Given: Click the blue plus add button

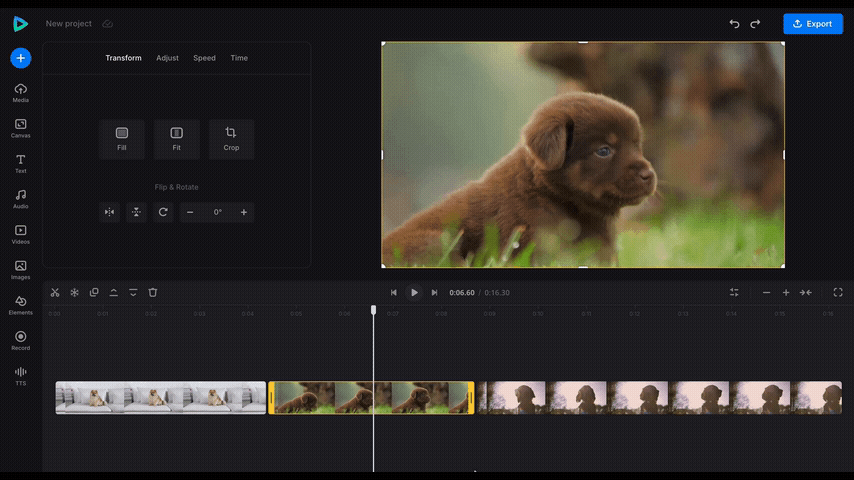Looking at the screenshot, I should 20,58.
